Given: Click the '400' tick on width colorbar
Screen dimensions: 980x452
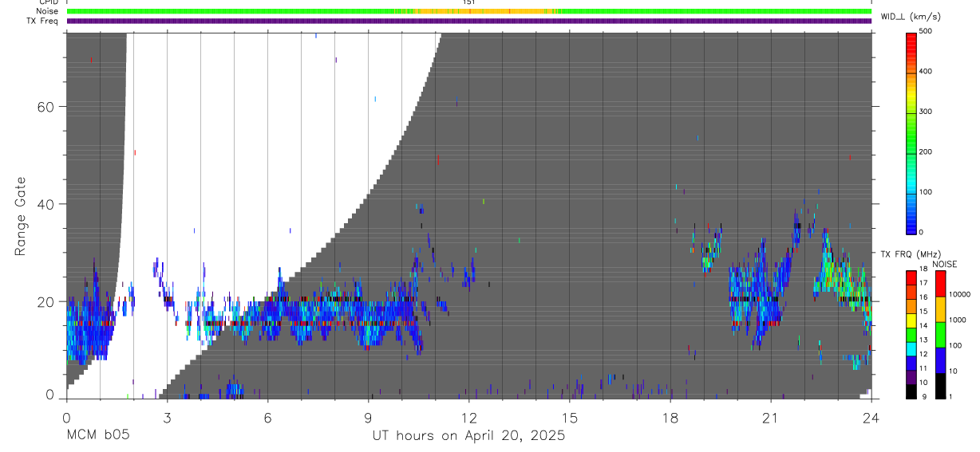Looking at the screenshot, I should pyautogui.click(x=926, y=71).
